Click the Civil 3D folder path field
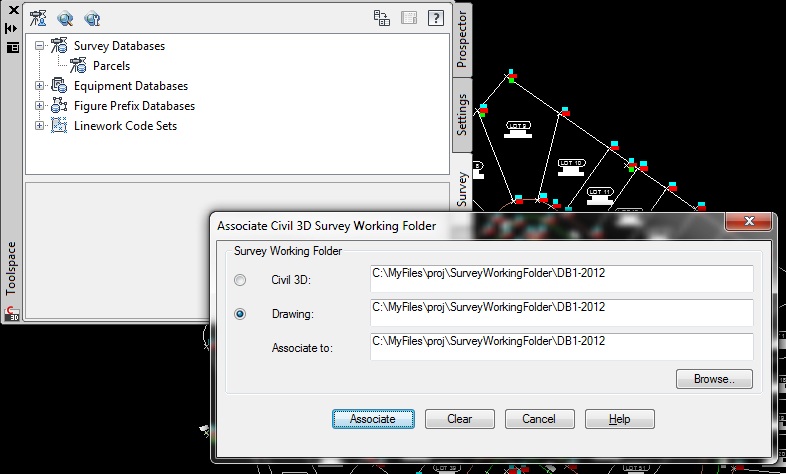786x474 pixels. tap(561, 279)
